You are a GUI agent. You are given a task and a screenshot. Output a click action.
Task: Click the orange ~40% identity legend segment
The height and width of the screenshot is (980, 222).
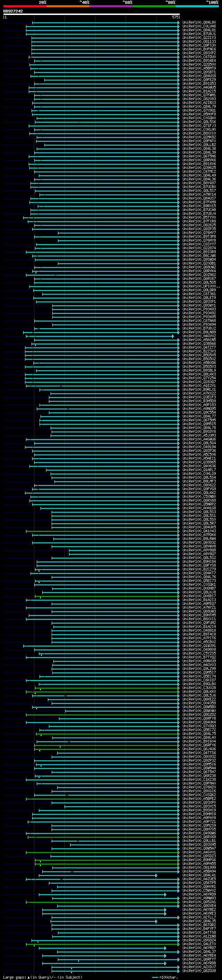(x=68, y=6)
